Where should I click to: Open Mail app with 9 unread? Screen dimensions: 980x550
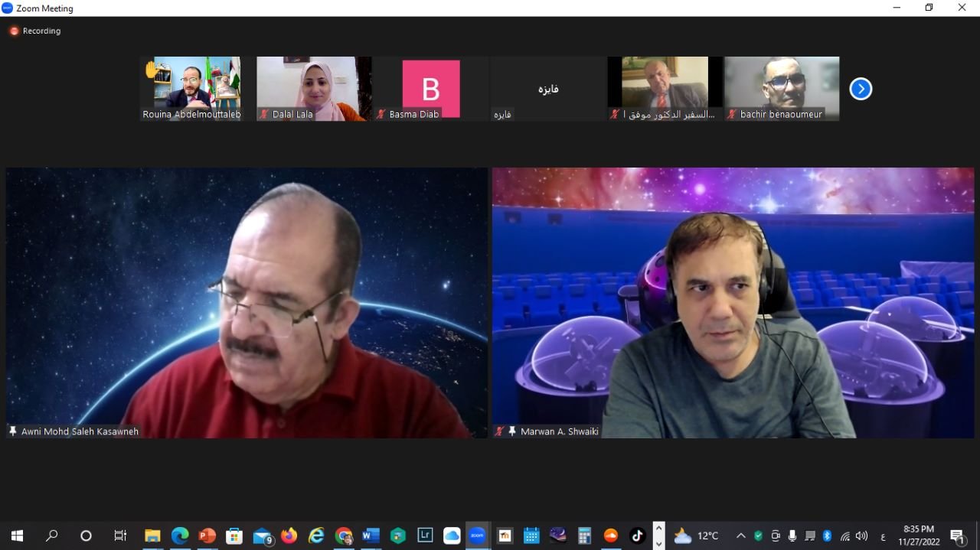263,535
